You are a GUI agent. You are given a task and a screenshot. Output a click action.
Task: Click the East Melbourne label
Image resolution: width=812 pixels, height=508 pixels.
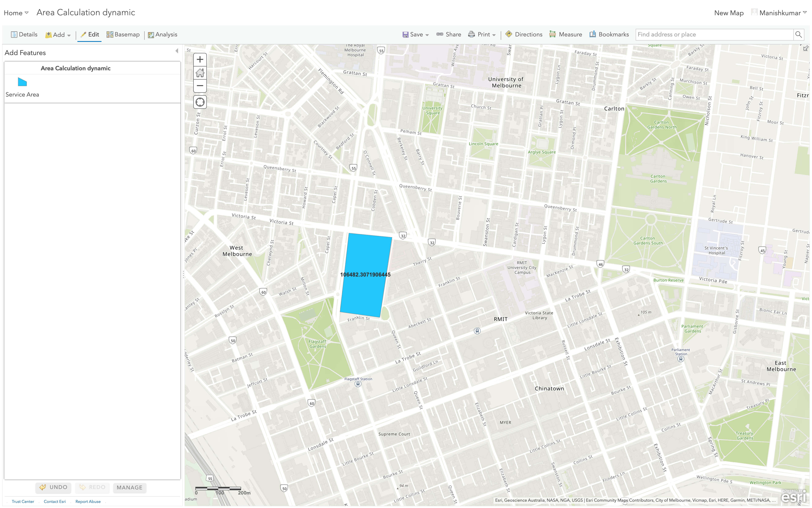[x=781, y=366]
